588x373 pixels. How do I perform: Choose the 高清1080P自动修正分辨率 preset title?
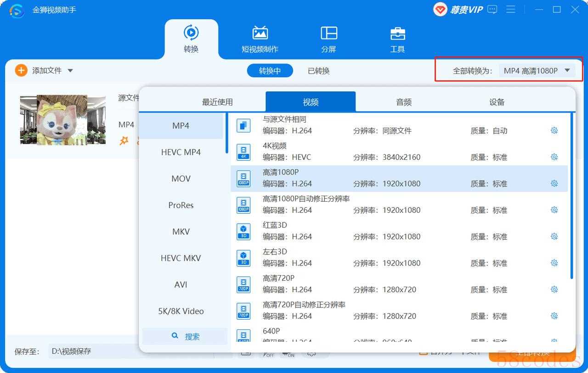pyautogui.click(x=306, y=199)
